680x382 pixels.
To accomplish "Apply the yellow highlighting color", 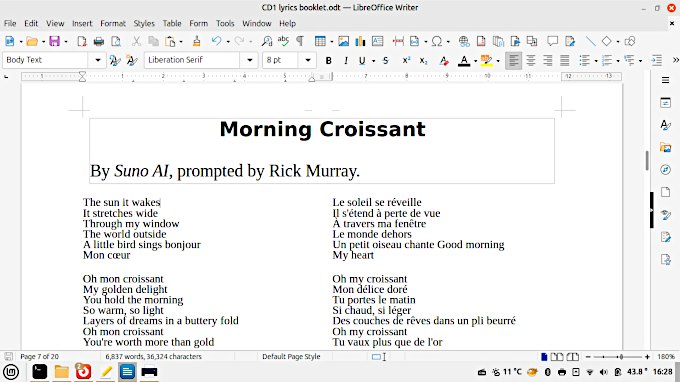I will coord(486,60).
